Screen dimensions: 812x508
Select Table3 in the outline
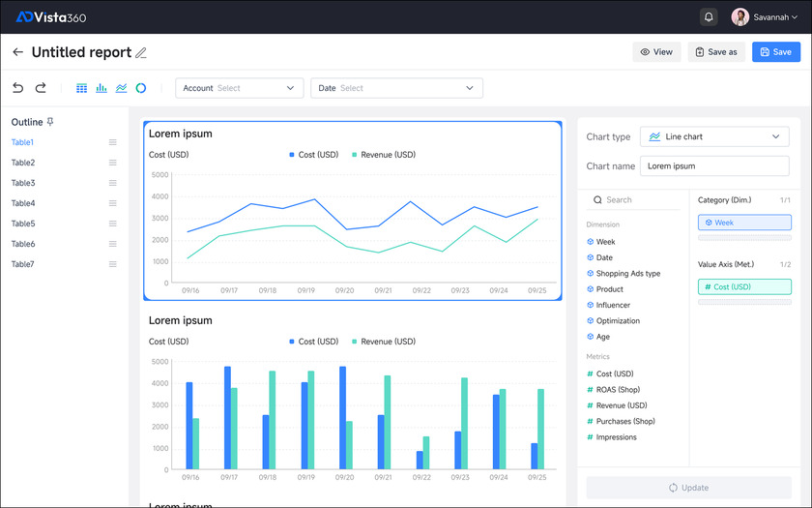23,183
